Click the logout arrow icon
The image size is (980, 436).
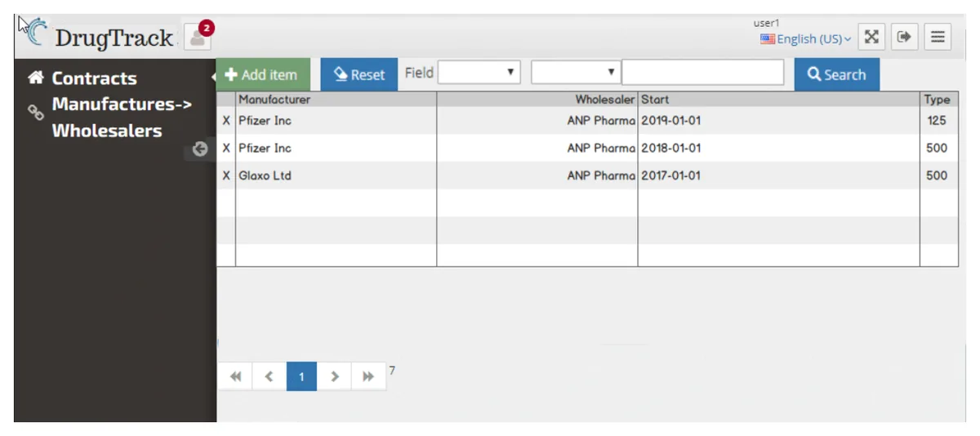click(x=904, y=37)
